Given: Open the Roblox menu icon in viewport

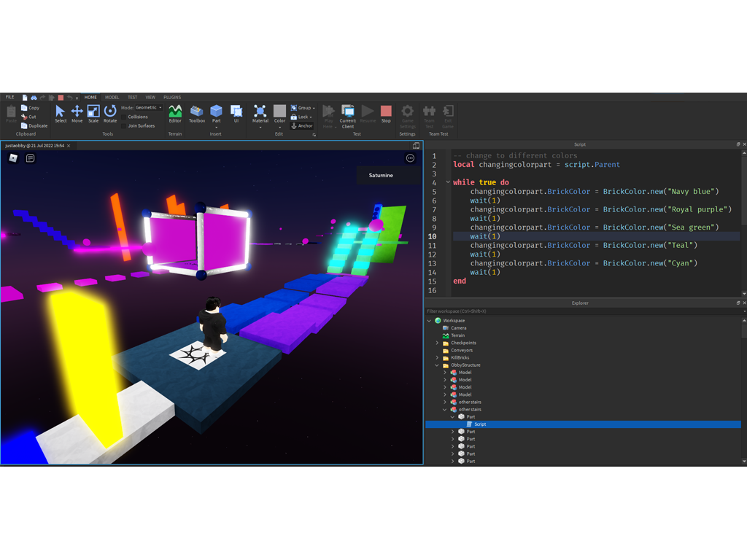Looking at the screenshot, I should [x=13, y=158].
